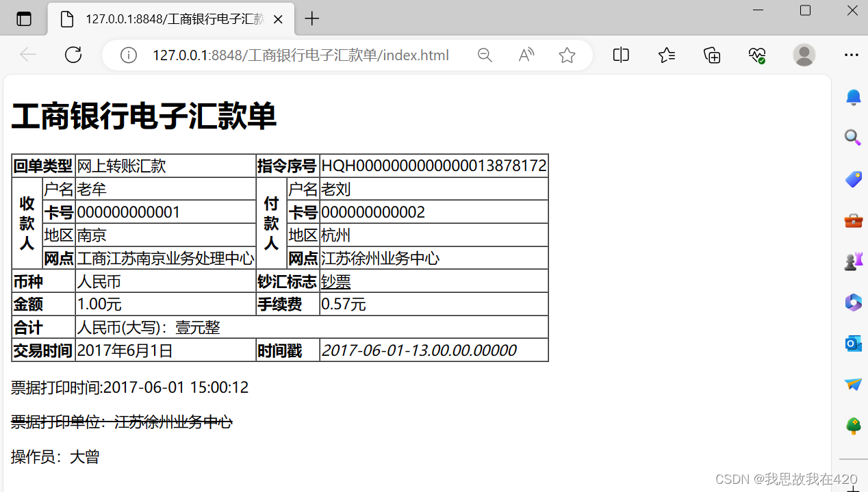Open a new browser tab

311,18
